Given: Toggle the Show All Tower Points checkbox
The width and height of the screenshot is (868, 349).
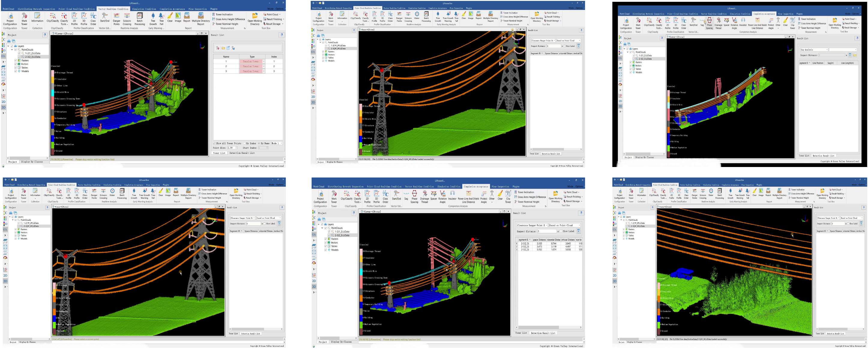Looking at the screenshot, I should point(214,143).
